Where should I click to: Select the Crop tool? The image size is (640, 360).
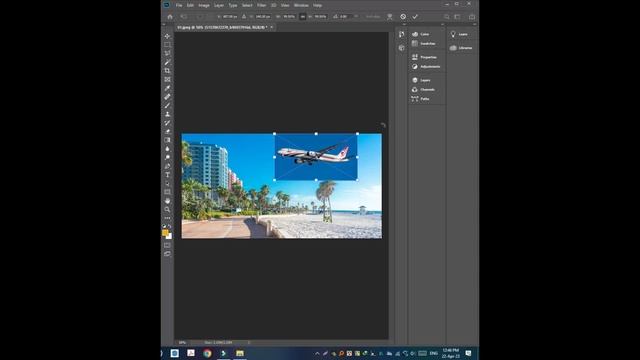click(167, 71)
